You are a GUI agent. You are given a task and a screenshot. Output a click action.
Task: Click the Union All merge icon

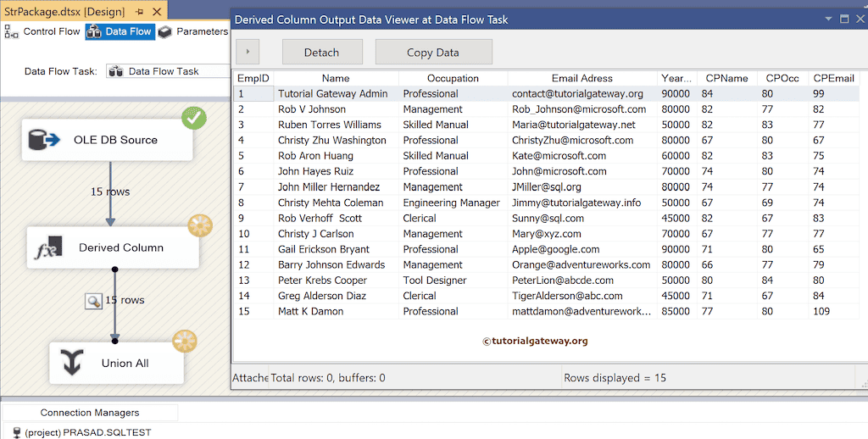pos(72,364)
